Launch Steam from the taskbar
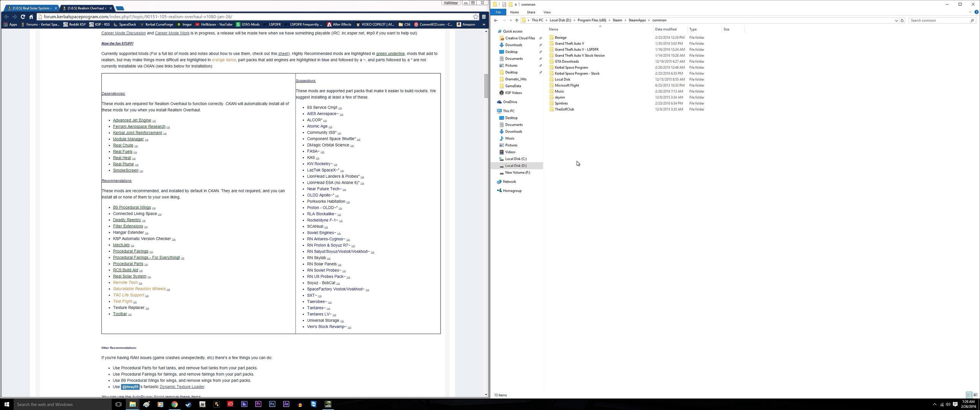The height and width of the screenshot is (410, 980). 188,404
